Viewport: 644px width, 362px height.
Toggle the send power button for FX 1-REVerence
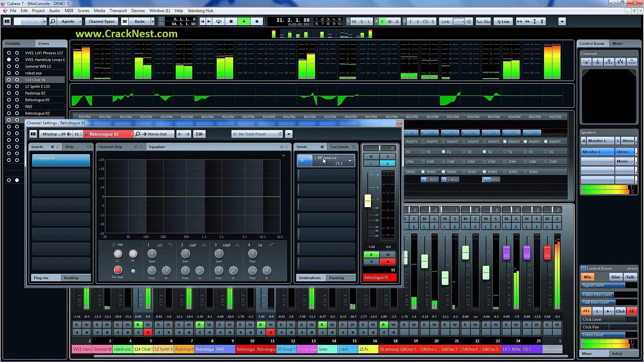point(302,161)
